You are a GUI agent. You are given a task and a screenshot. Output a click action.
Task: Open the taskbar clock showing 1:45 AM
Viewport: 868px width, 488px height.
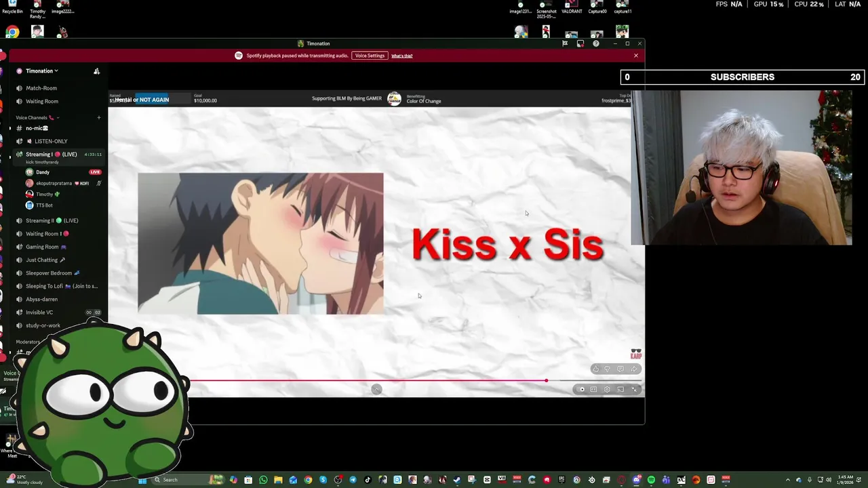click(845, 480)
